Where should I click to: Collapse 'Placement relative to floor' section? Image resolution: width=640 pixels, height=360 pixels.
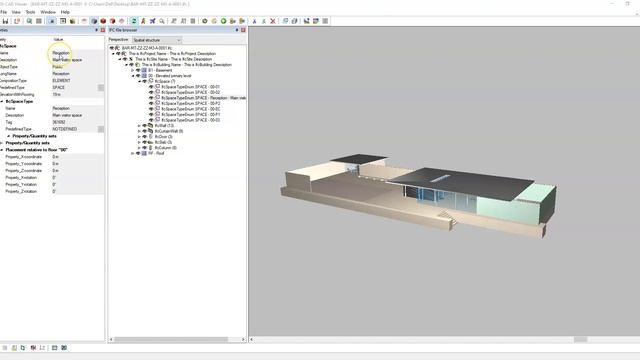point(2,150)
